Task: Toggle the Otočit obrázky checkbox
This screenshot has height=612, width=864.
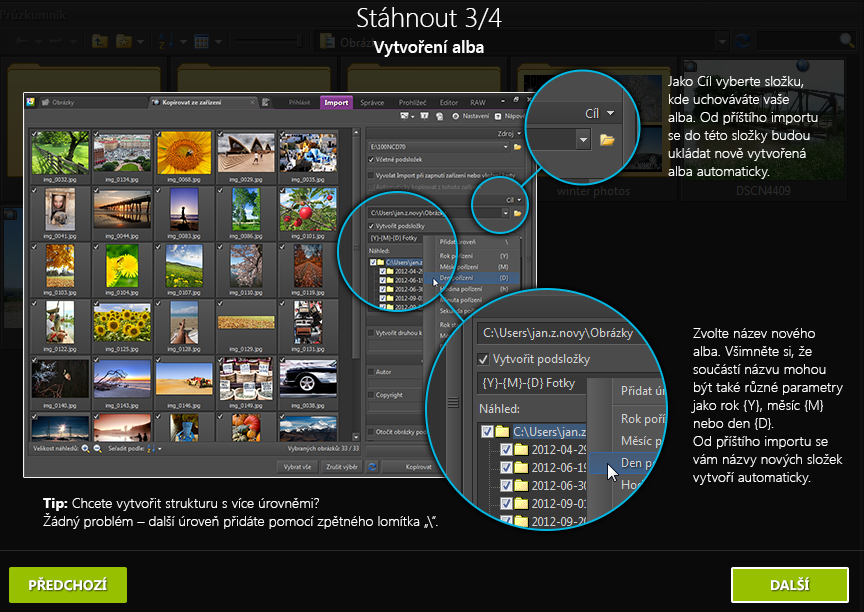Action: pos(371,432)
